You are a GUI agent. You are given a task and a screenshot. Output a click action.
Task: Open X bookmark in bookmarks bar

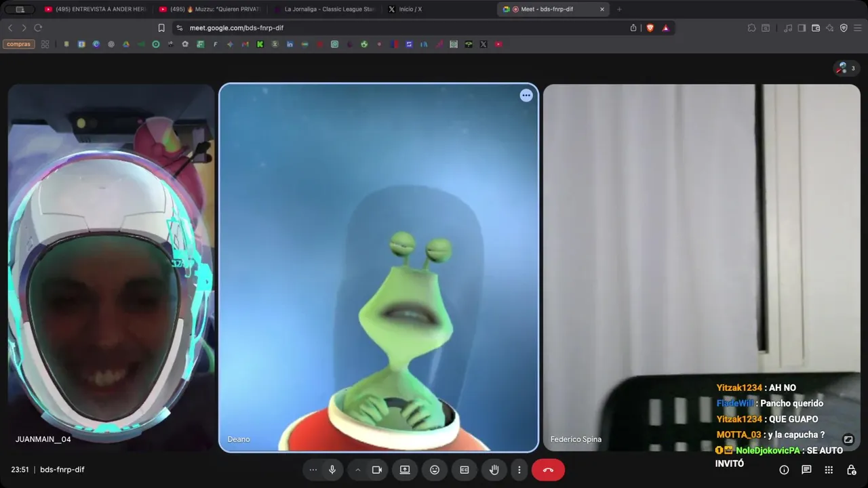[484, 44]
